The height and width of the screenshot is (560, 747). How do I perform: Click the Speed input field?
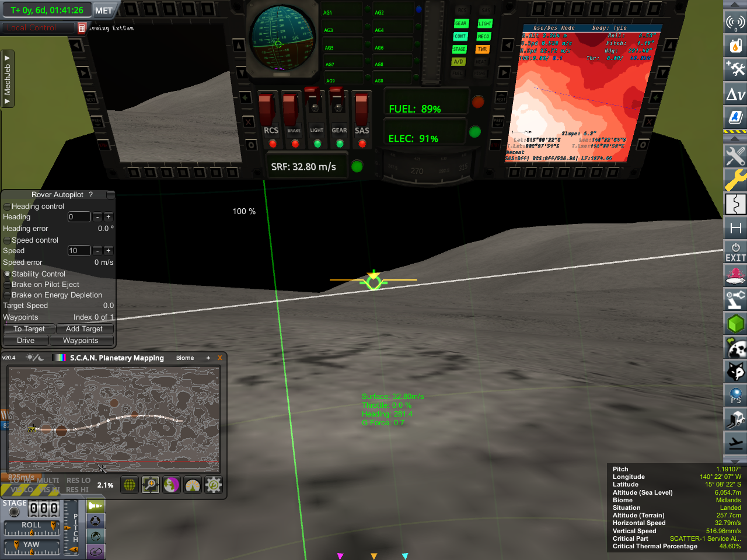(79, 251)
